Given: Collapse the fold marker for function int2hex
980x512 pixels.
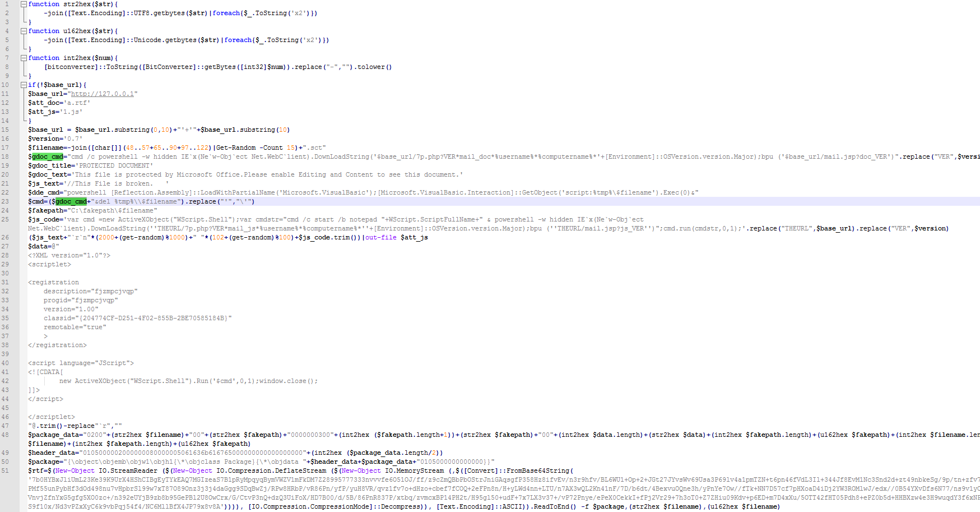Looking at the screenshot, I should point(24,58).
